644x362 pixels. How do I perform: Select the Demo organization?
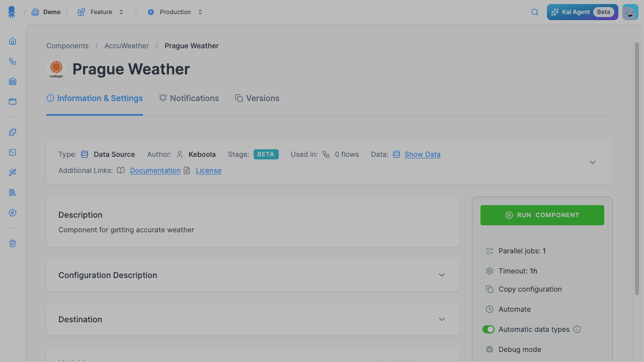[x=46, y=12]
